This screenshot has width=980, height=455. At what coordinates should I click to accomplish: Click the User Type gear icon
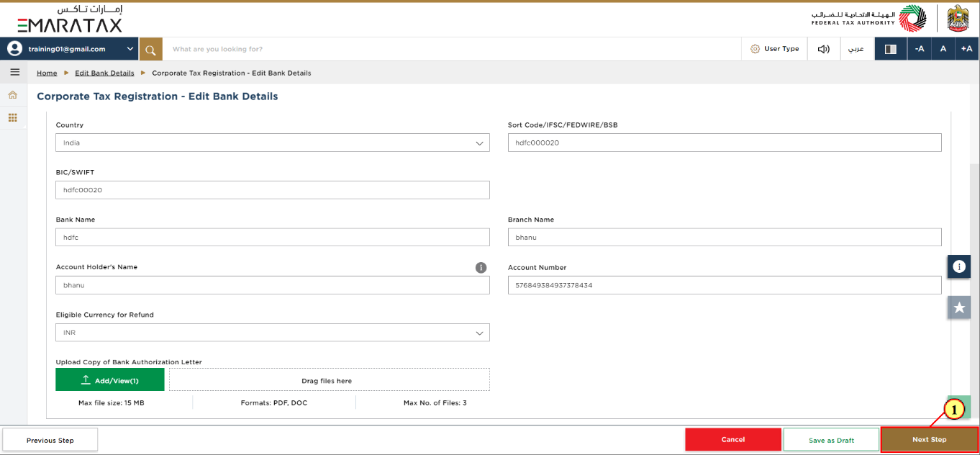(x=755, y=49)
